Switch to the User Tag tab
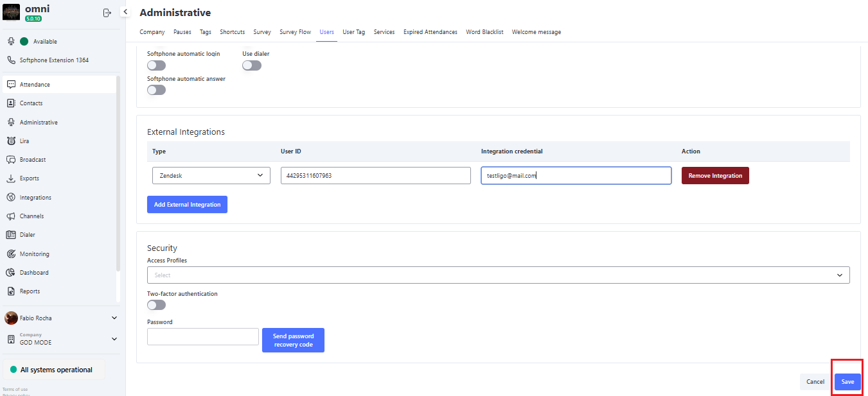This screenshot has width=868, height=396. 354,32
